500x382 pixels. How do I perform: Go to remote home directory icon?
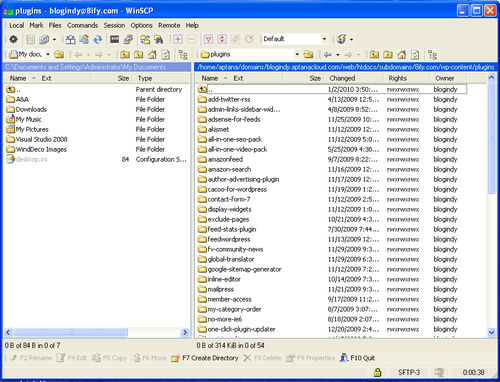pos(402,54)
